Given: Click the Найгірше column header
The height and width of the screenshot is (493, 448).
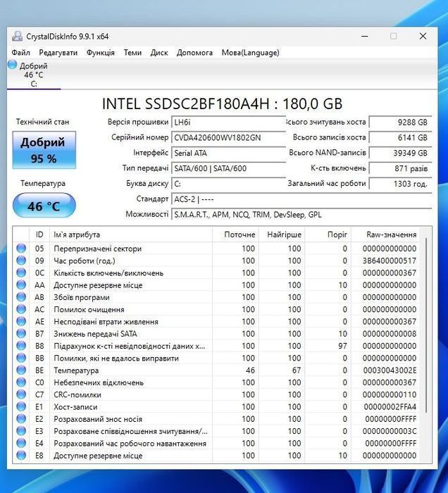Looking at the screenshot, I should (x=282, y=235).
